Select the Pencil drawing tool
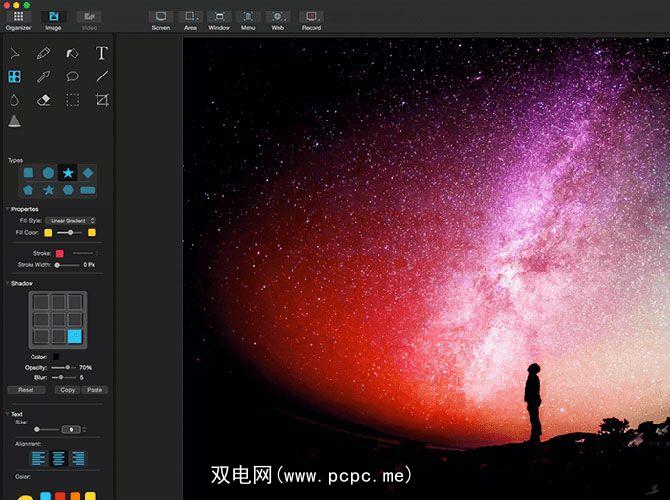The width and height of the screenshot is (670, 500). [x=44, y=53]
